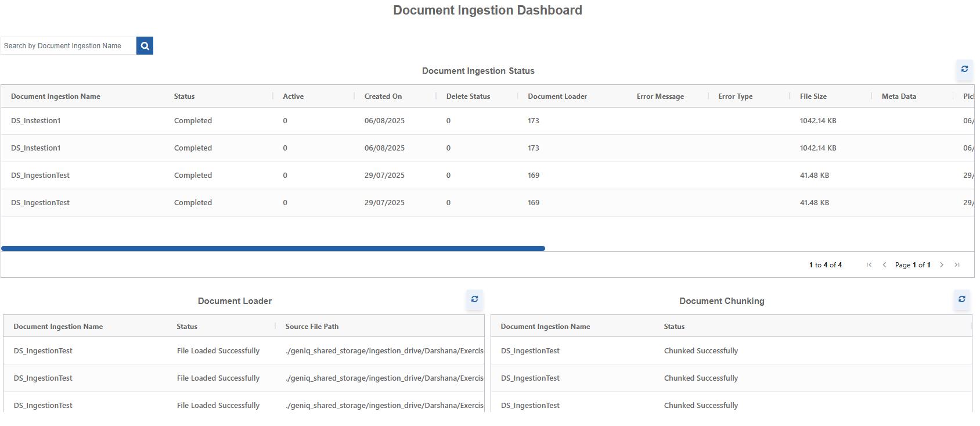Sort status table by Status column
The height and width of the screenshot is (426, 980).
tap(184, 96)
